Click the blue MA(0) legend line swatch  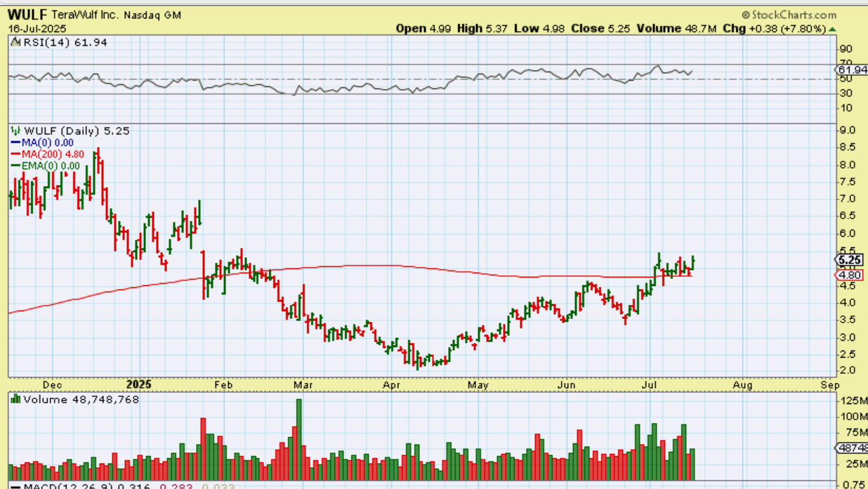pyautogui.click(x=15, y=143)
